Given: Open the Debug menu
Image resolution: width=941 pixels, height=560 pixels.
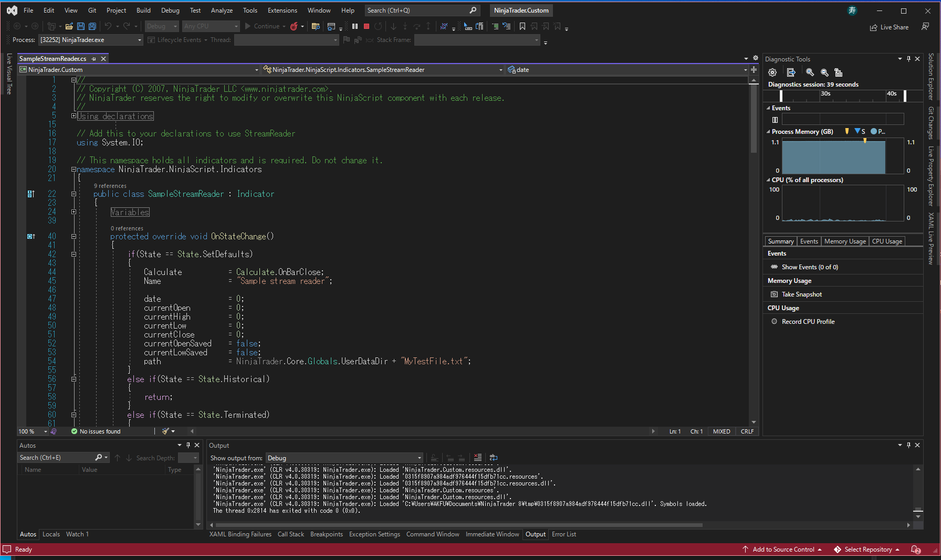Looking at the screenshot, I should pyautogui.click(x=170, y=10).
